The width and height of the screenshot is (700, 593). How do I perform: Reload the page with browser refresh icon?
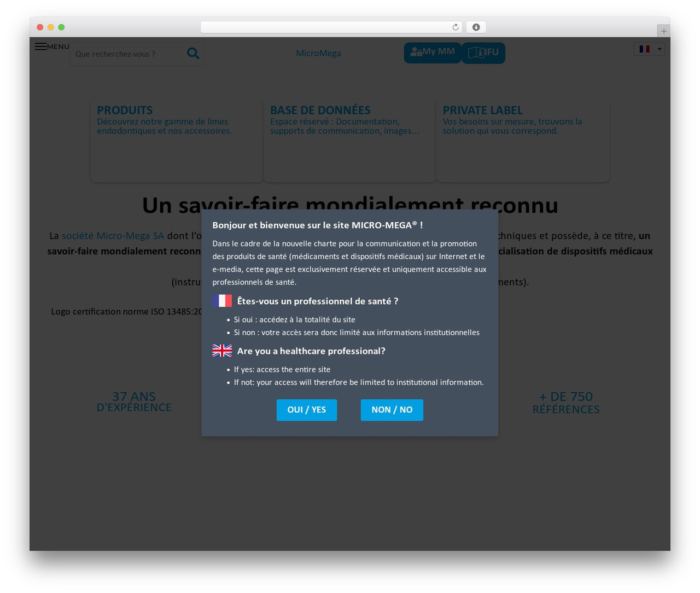click(x=456, y=27)
